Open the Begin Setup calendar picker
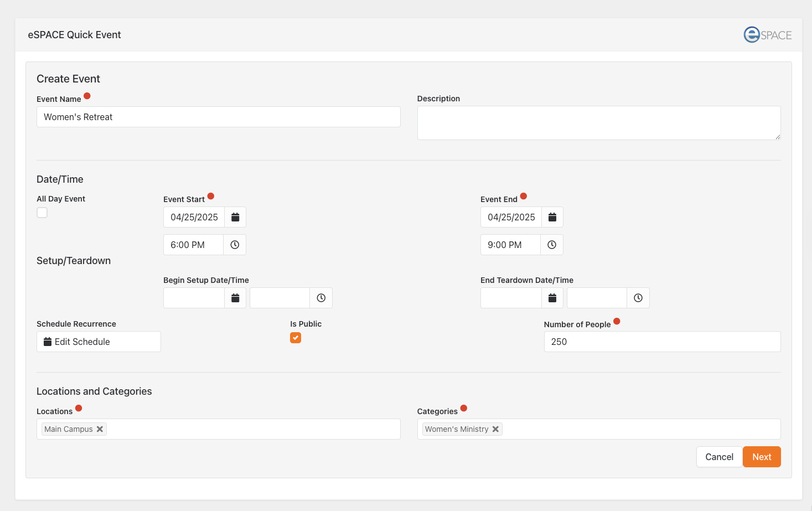The width and height of the screenshot is (812, 511). [235, 298]
